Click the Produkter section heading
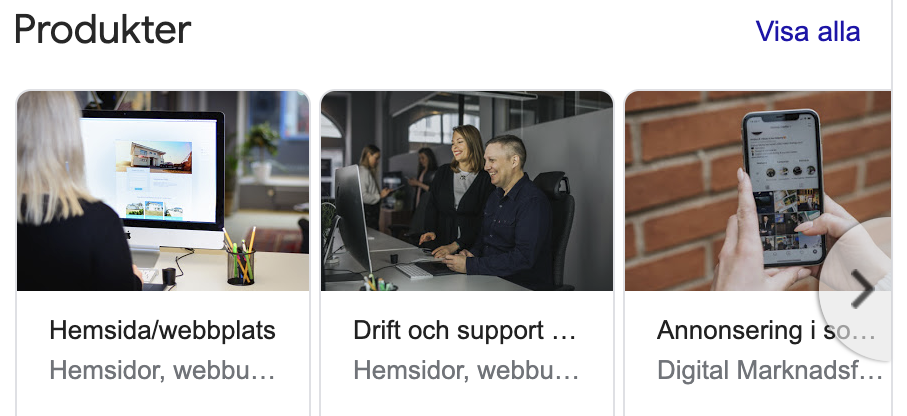The height and width of the screenshot is (416, 907). tap(102, 31)
